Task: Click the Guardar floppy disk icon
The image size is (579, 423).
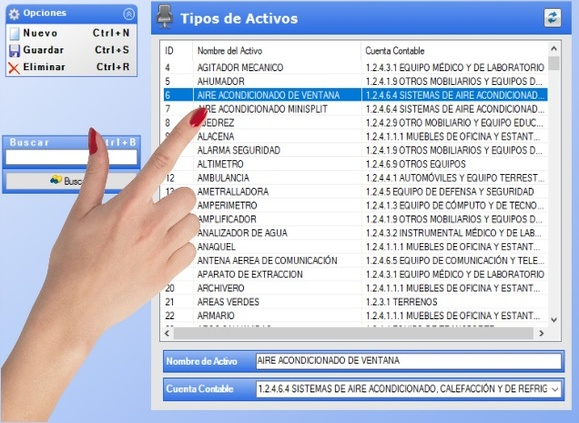Action: pos(14,50)
